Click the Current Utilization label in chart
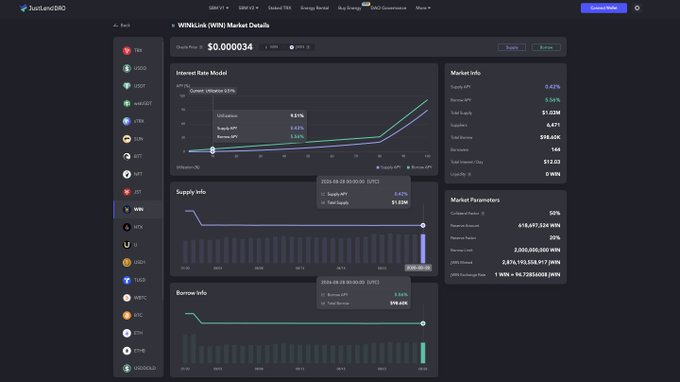This screenshot has width=680, height=382. [x=212, y=91]
